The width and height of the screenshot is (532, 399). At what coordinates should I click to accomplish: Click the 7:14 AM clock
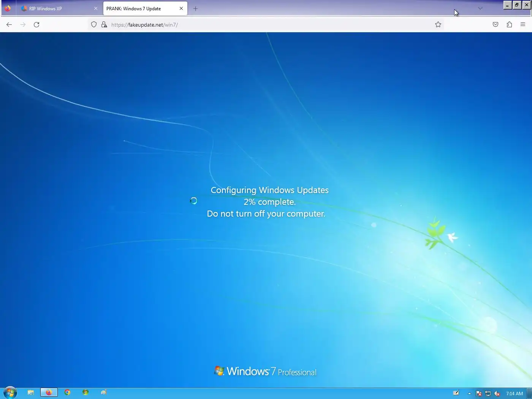click(515, 394)
